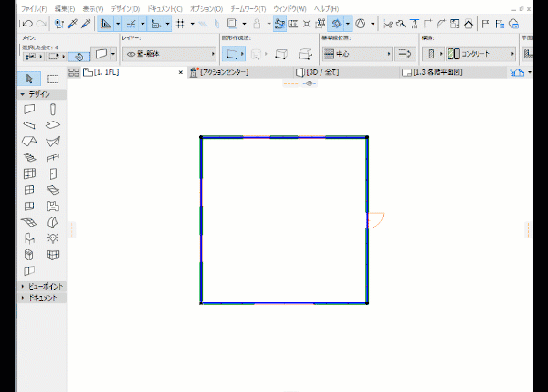Image resolution: width=548 pixels, height=392 pixels.
Task: Open the デザイン(D) menu
Action: tap(125, 9)
